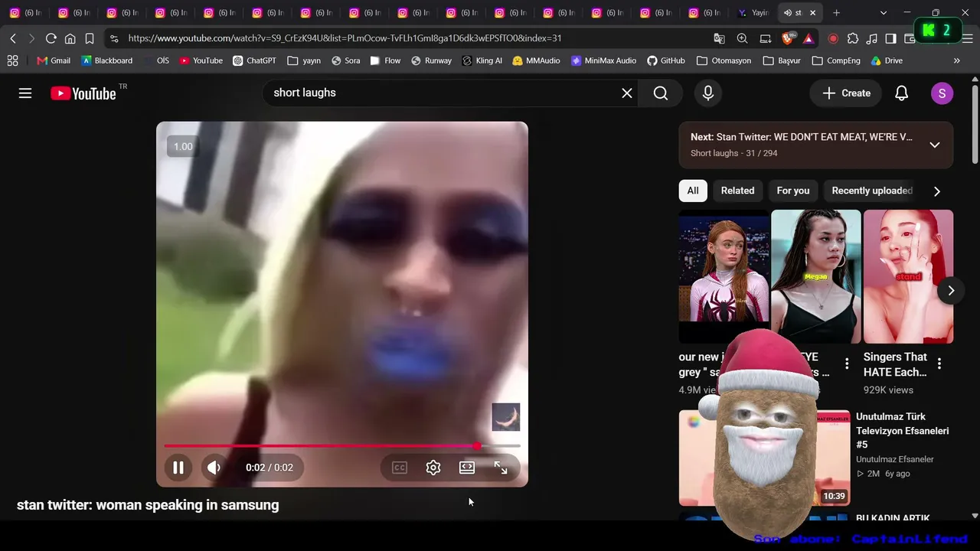
Task: Advance the Shorts shelf with next arrow
Action: 951,291
